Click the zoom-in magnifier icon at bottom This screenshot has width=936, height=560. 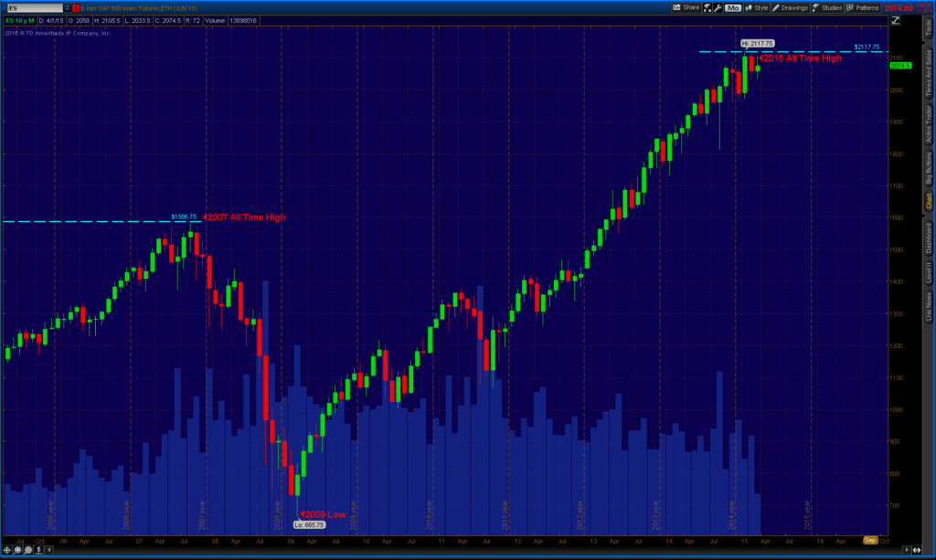click(x=18, y=550)
